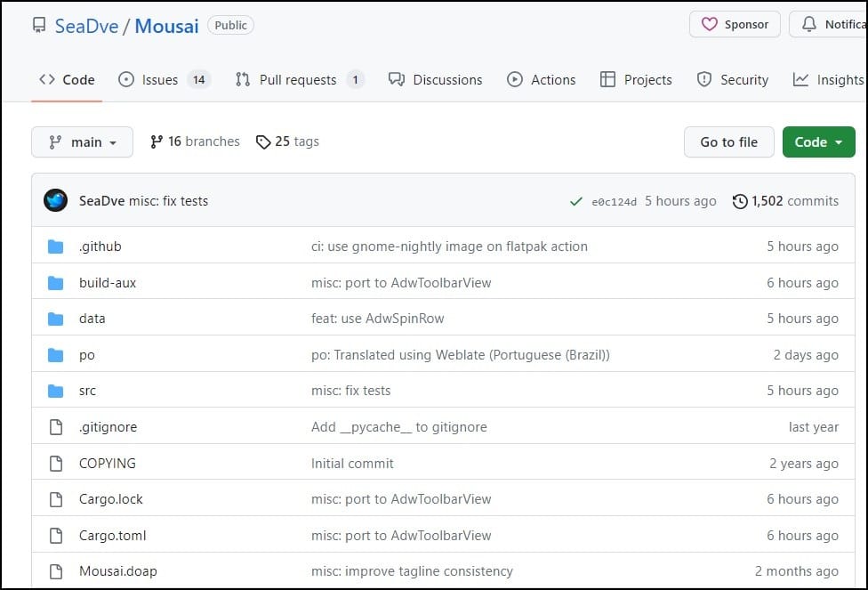Click the tag icon next to 25 tags

263,141
